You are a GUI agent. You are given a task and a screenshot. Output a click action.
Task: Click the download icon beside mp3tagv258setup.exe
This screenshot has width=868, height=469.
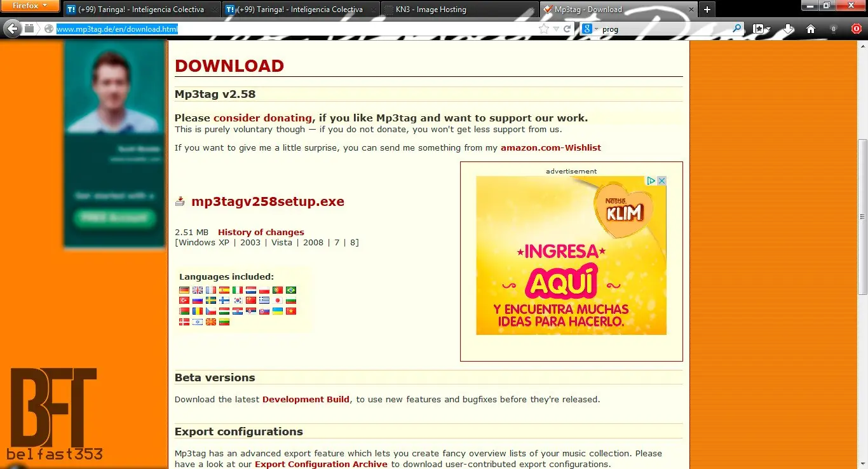180,201
